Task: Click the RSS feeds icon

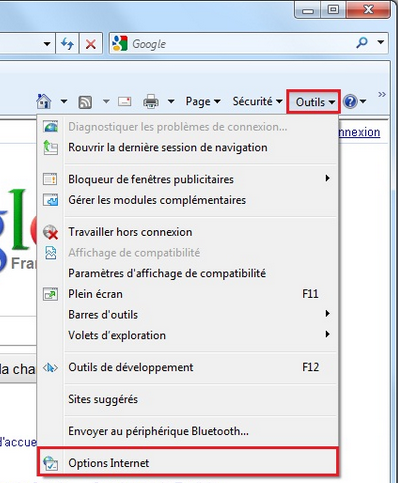Action: coord(85,102)
